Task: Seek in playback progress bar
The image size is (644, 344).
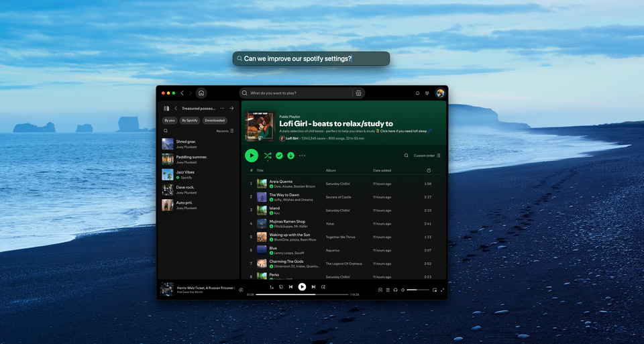Action: (x=302, y=294)
